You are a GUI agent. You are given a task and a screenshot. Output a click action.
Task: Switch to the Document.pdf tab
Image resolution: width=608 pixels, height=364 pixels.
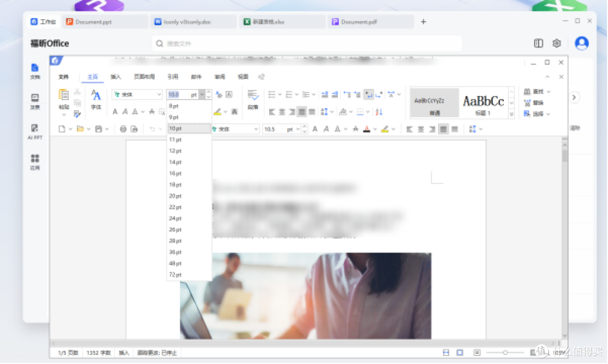371,22
